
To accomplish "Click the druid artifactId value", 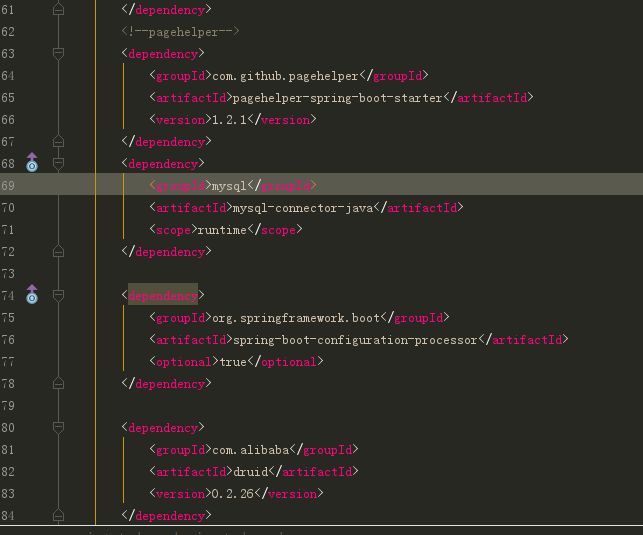I will pos(251,472).
